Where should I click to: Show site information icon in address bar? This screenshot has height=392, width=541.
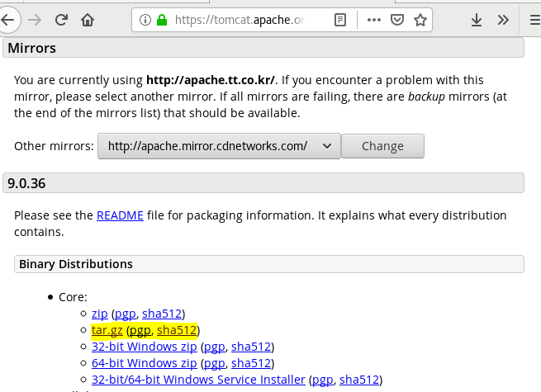tap(145, 20)
